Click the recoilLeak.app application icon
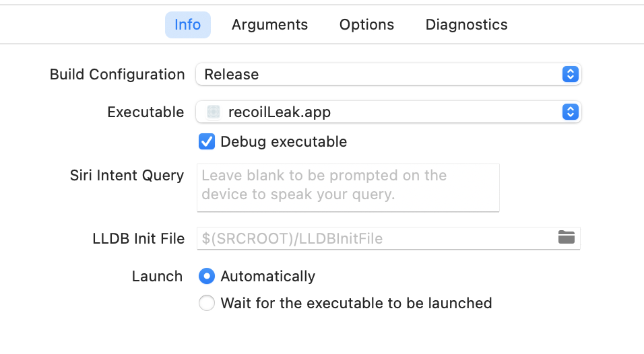644x354 pixels. click(x=213, y=112)
